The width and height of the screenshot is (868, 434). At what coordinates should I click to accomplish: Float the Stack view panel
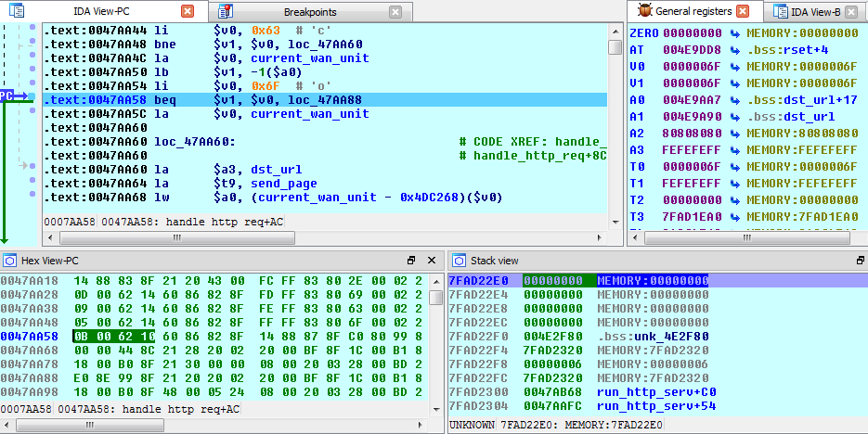(x=861, y=261)
